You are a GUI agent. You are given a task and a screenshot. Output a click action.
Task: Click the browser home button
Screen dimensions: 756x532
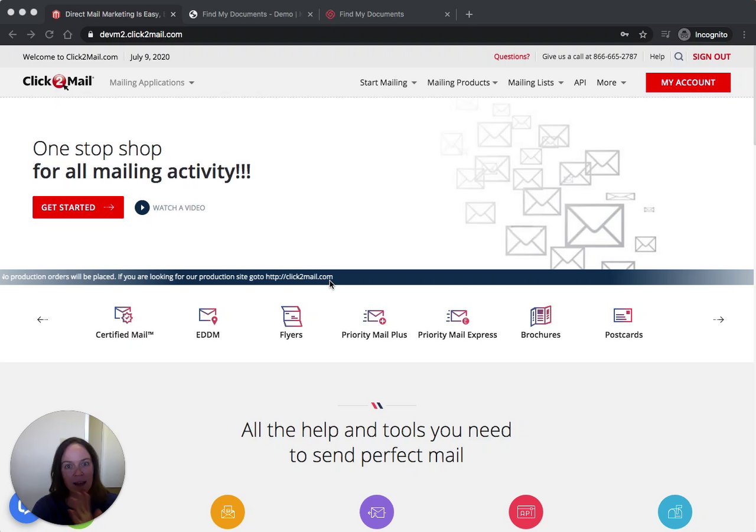68,34
